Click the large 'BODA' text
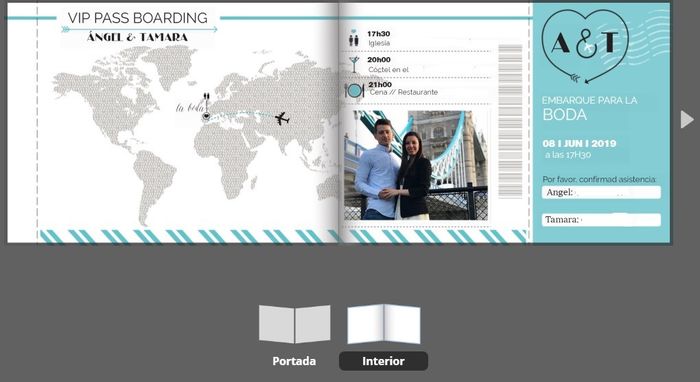Viewport: 700px width, 382px height. tap(564, 115)
